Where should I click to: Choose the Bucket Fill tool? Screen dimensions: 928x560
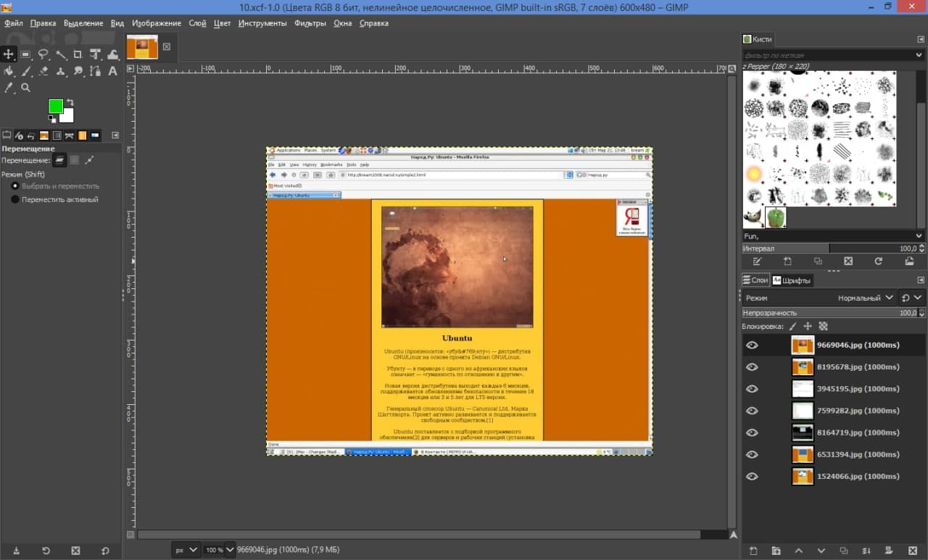coord(9,71)
